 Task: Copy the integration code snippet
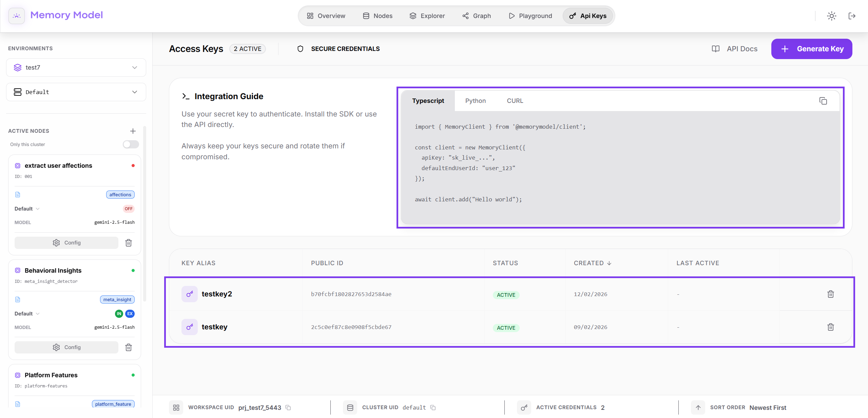[x=823, y=101]
